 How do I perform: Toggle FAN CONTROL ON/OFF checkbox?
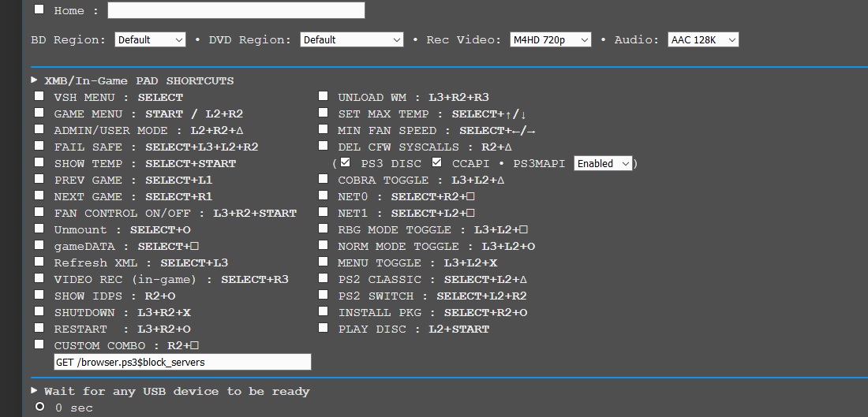pos(39,212)
